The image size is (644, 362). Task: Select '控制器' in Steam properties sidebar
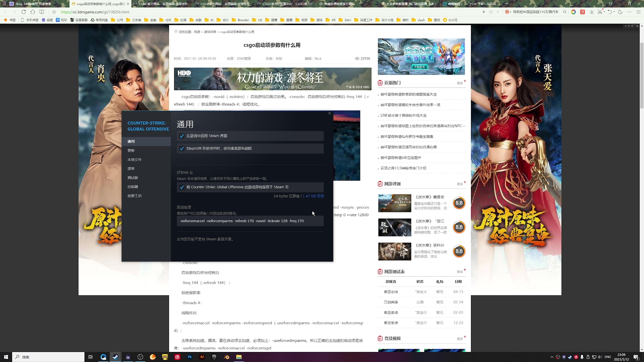[146, 187]
